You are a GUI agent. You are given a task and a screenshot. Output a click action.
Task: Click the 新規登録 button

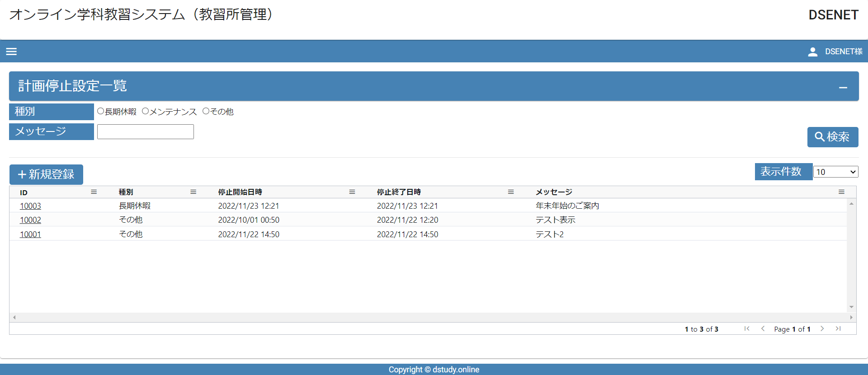pos(46,174)
